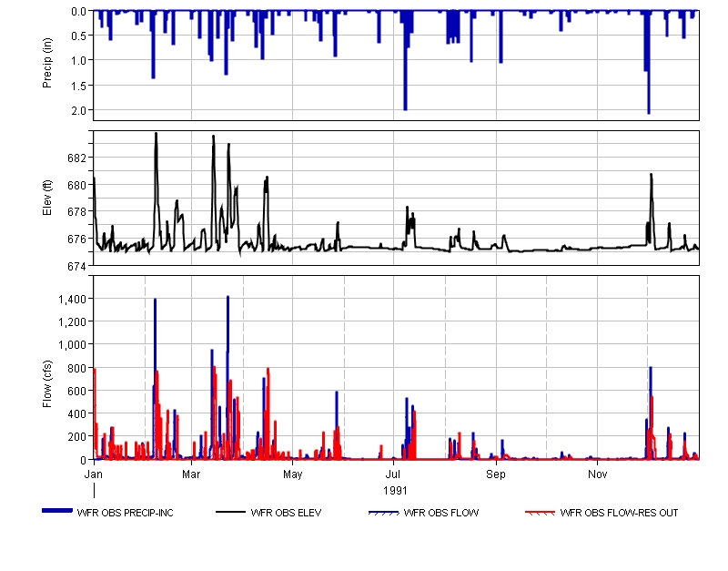Click the 'Elev (ft)' axis title
Image resolution: width=728 pixels, height=571 pixels.
(x=47, y=199)
